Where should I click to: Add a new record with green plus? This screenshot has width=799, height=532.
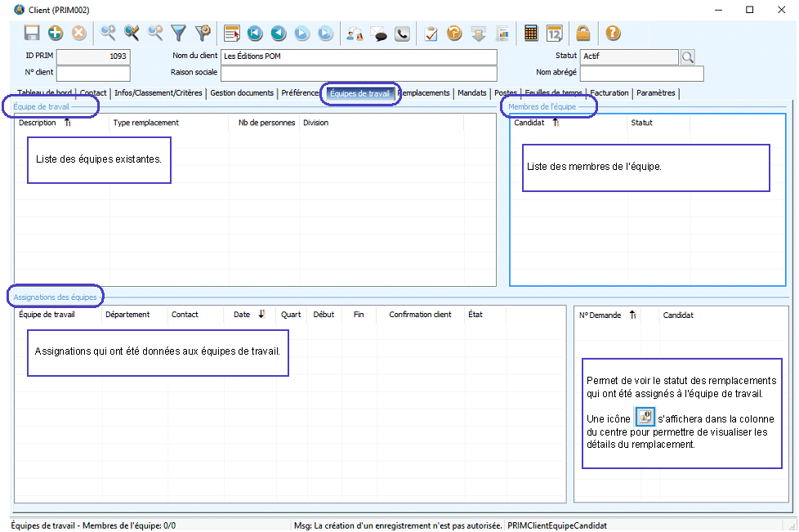[55, 34]
